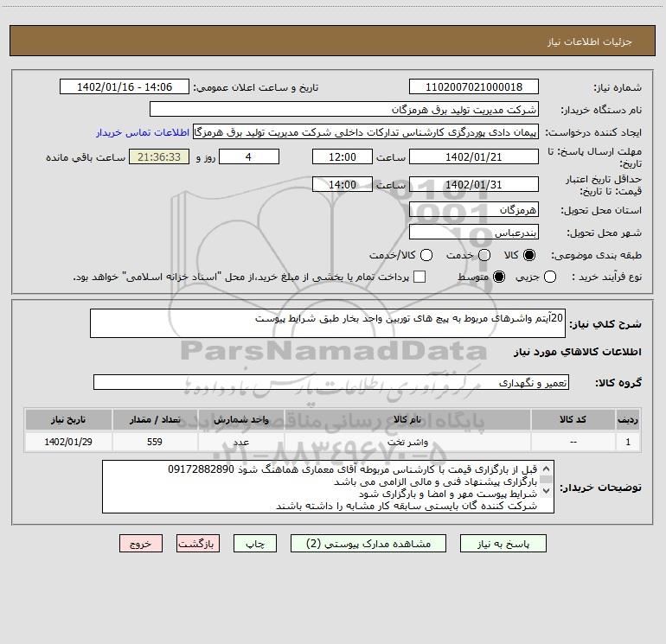Click the پاسخ به نیاز button
The width and height of the screenshot is (666, 644).
[x=503, y=544]
